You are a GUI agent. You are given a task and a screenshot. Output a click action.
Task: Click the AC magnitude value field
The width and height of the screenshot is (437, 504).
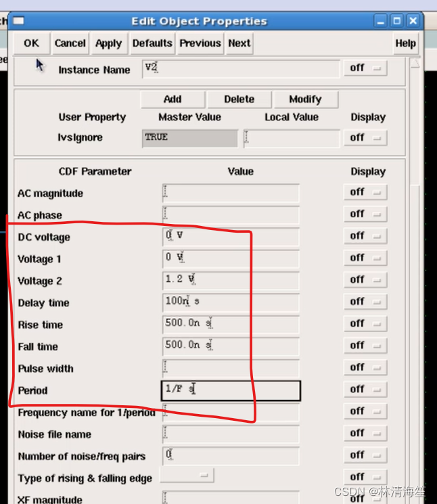click(x=231, y=193)
